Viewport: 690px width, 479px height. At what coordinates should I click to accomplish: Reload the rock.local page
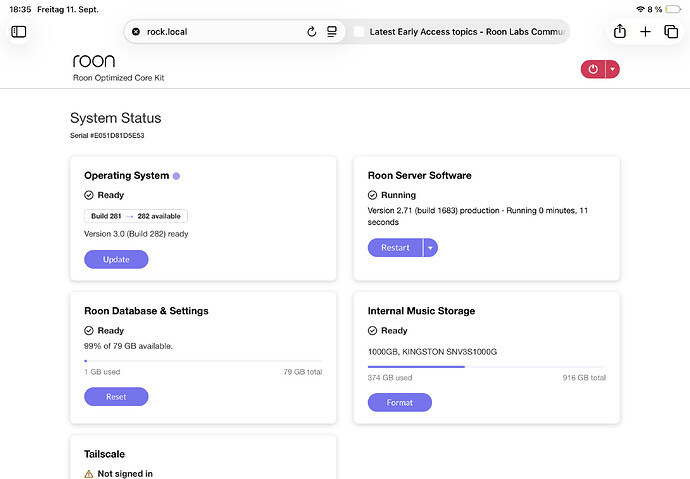tap(312, 32)
